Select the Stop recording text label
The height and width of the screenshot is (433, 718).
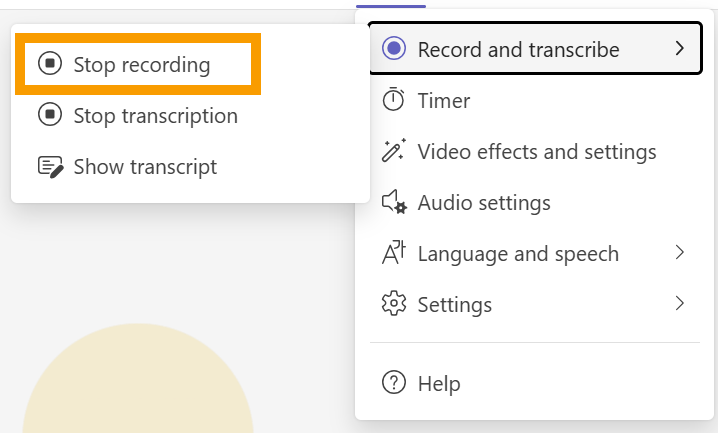click(141, 65)
